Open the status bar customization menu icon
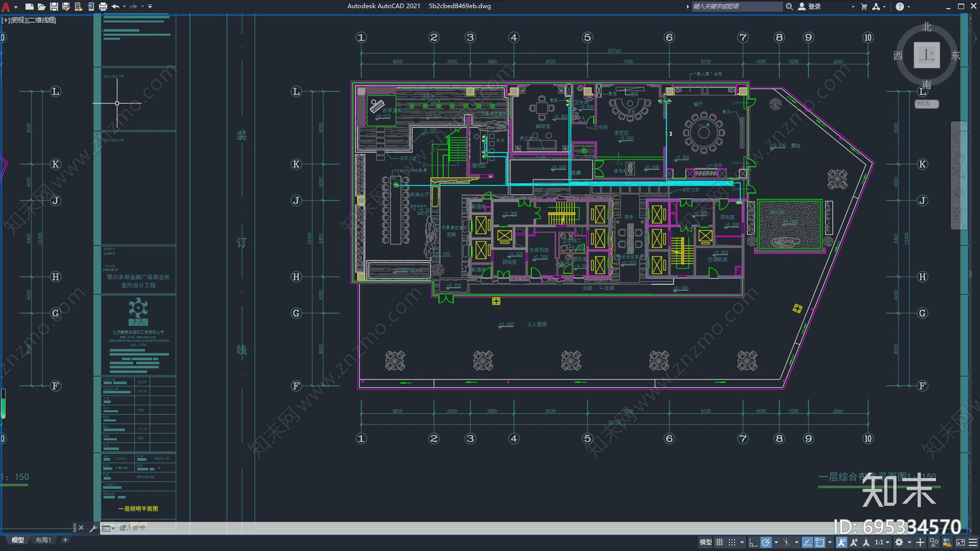The height and width of the screenshot is (551, 980). [973, 542]
